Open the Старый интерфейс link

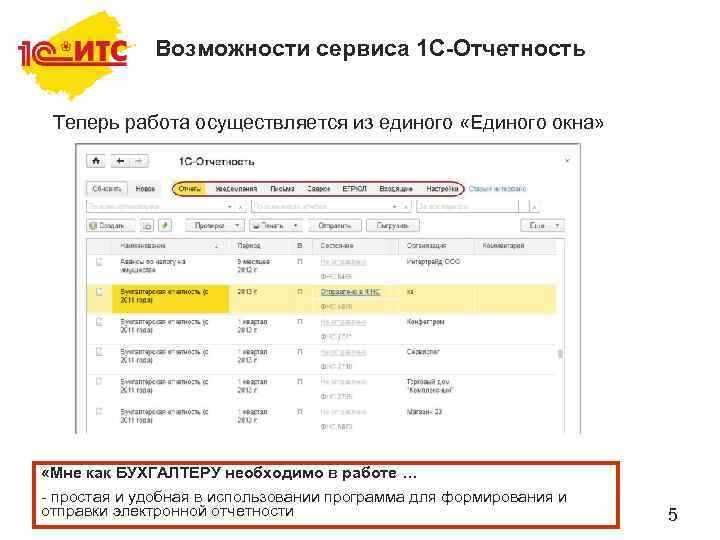point(497,189)
